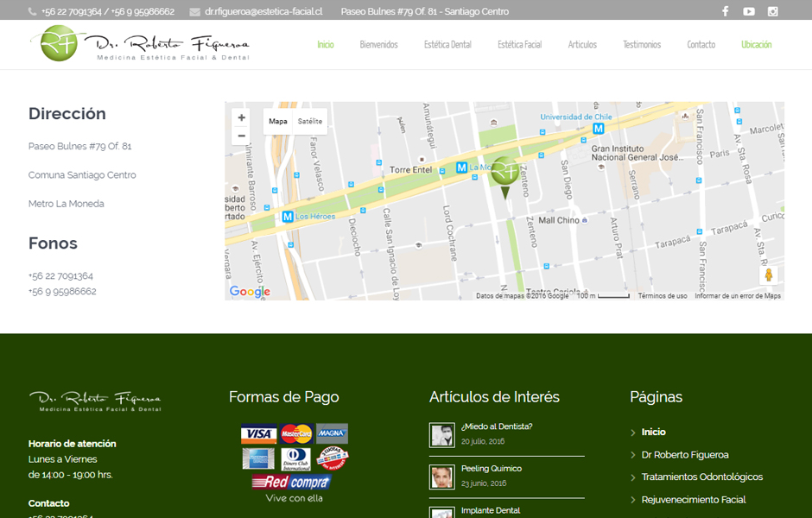
Task: Click the 3 cuotas sin interés badge
Action: point(333,458)
